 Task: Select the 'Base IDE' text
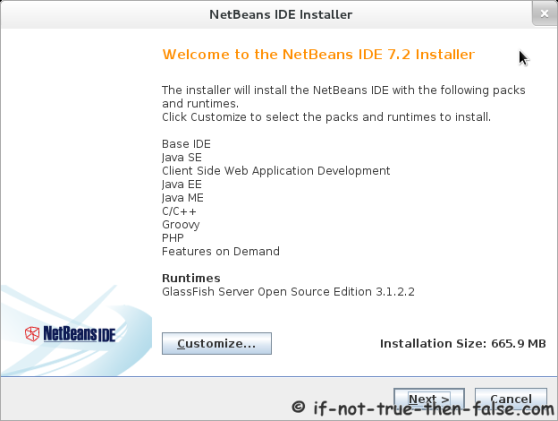tap(186, 144)
